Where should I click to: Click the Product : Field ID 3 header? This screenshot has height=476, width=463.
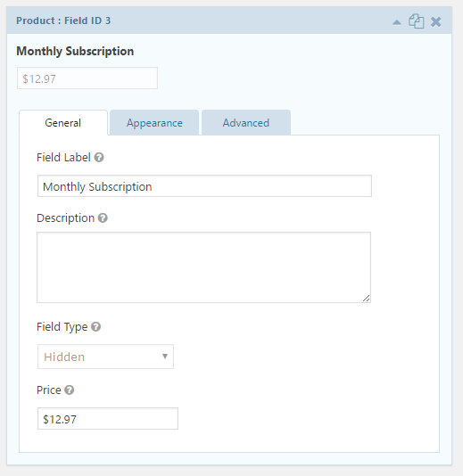coord(63,21)
